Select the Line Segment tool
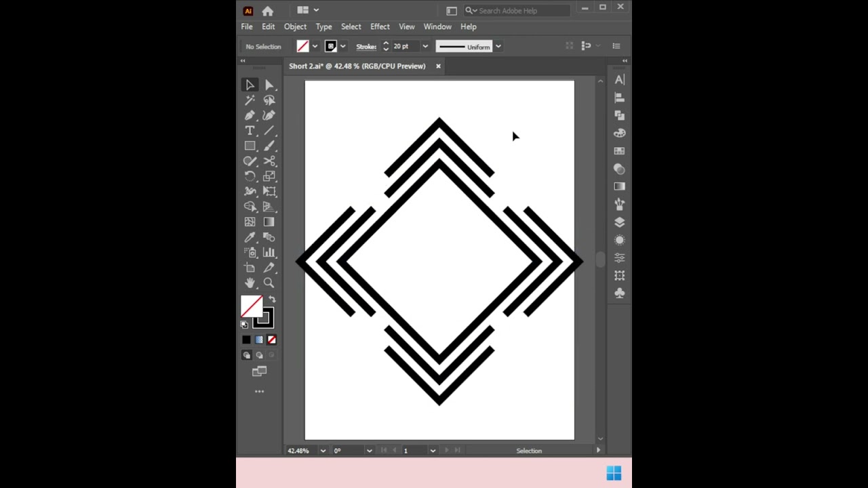 tap(269, 131)
